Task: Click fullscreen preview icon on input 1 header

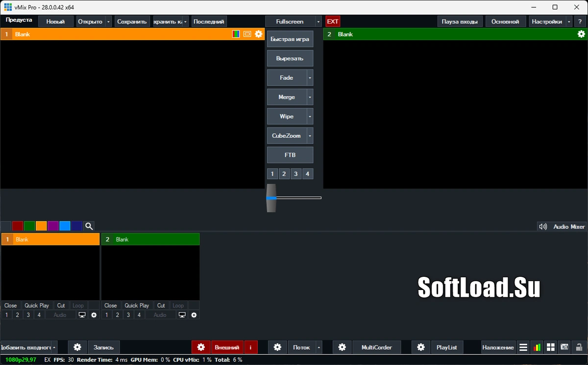Action: [x=247, y=34]
